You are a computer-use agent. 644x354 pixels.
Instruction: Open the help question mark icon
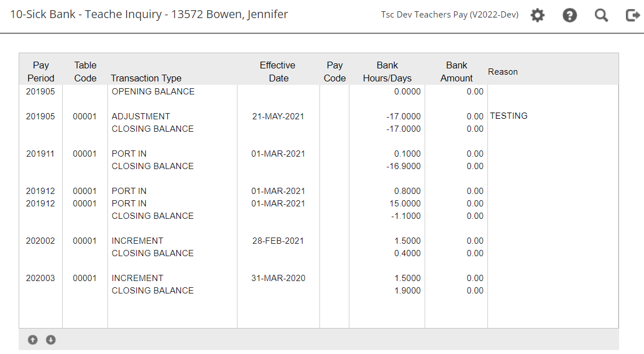coord(569,15)
